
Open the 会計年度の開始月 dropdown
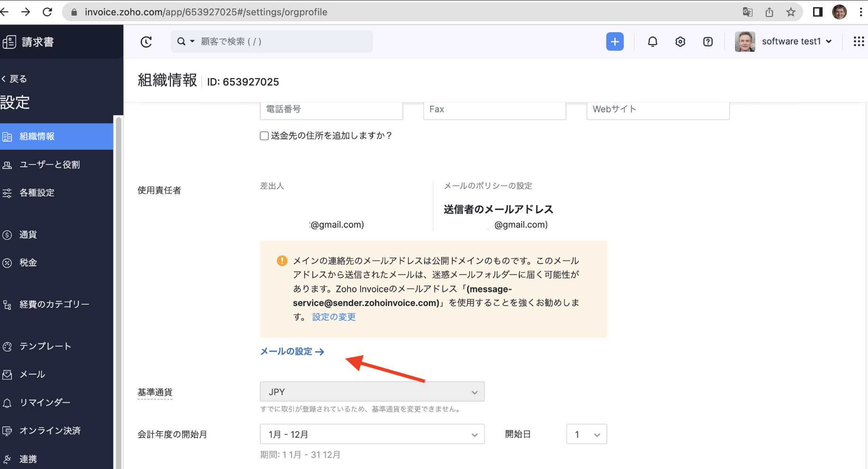(372, 434)
